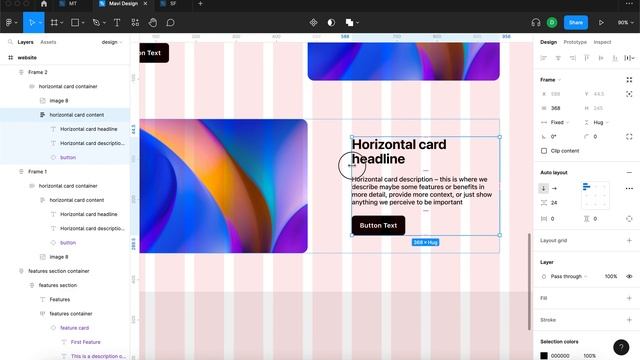640x360 pixels.
Task: Set auto layout direction to vertical
Action: (x=543, y=188)
